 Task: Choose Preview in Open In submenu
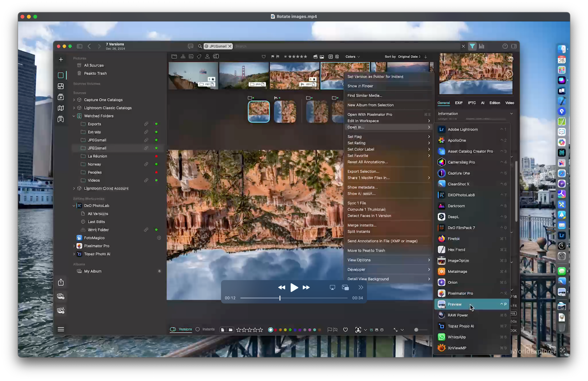472,304
